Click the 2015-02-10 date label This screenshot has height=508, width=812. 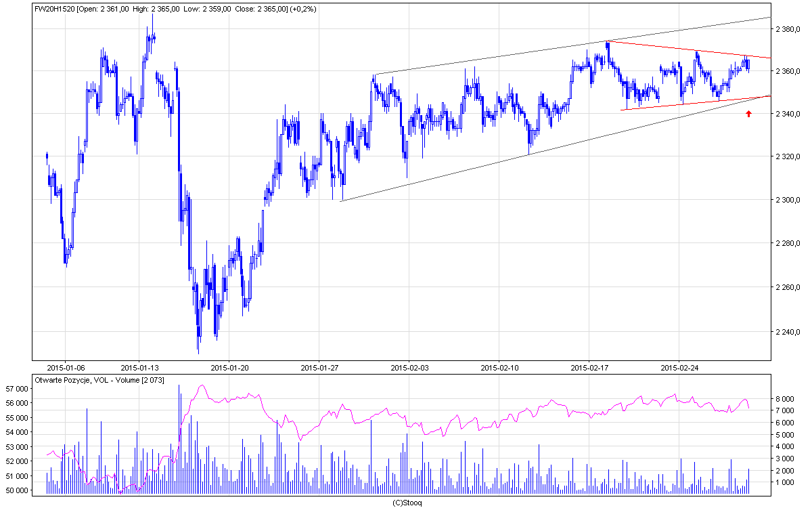click(x=499, y=368)
